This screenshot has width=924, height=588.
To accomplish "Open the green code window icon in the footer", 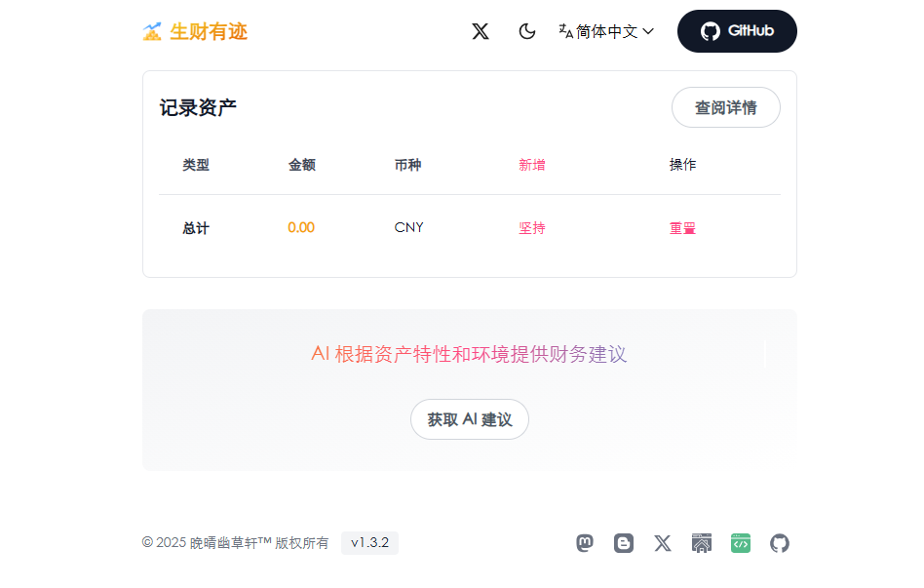I will point(741,542).
